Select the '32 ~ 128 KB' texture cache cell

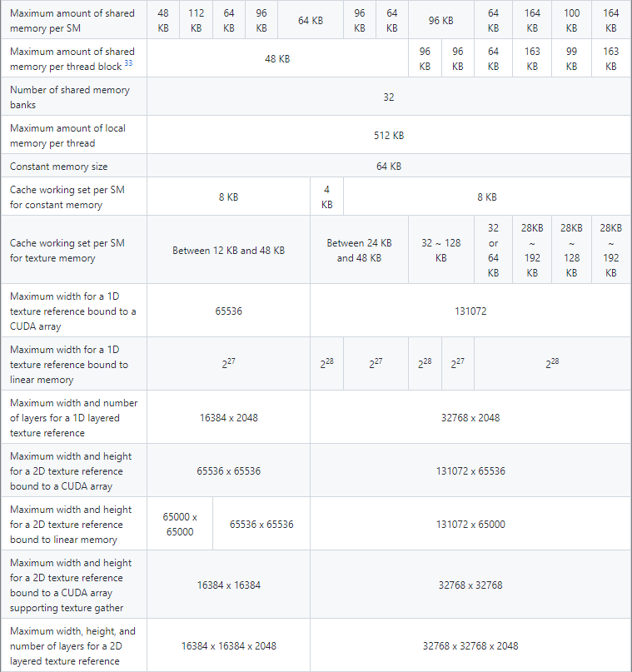pyautogui.click(x=441, y=250)
